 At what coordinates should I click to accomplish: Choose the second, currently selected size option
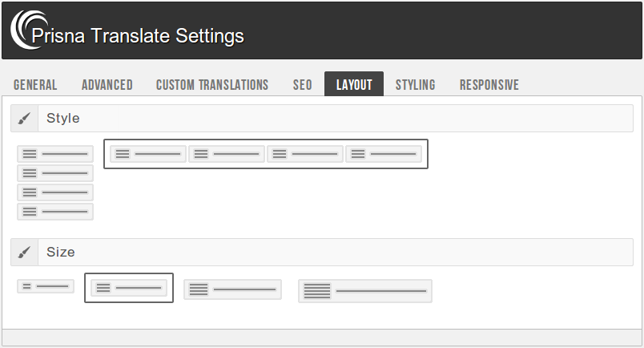[x=129, y=288]
